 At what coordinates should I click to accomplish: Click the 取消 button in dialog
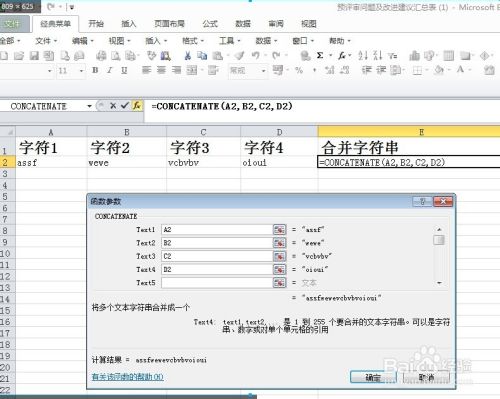click(426, 377)
